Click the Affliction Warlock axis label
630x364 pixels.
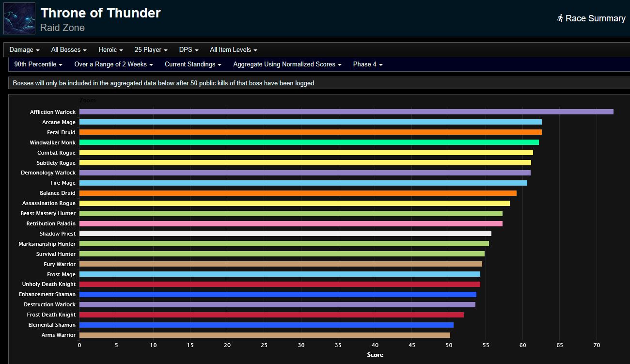[x=53, y=112]
